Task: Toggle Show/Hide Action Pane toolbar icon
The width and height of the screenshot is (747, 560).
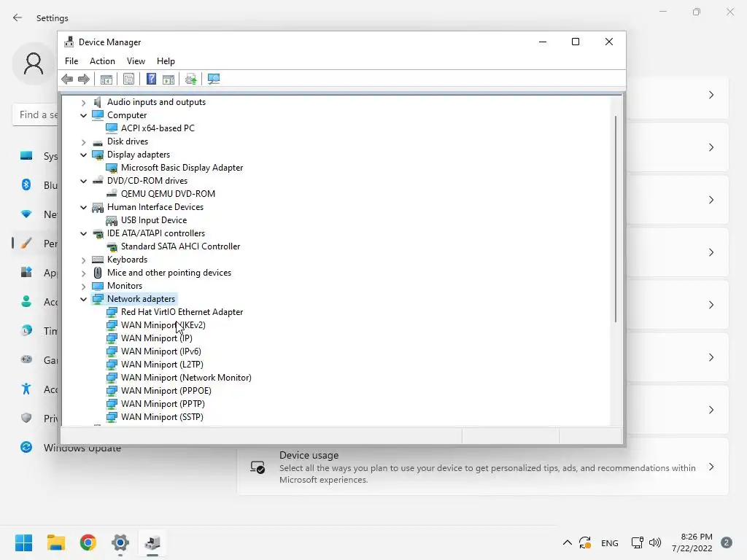Action: 169,79
